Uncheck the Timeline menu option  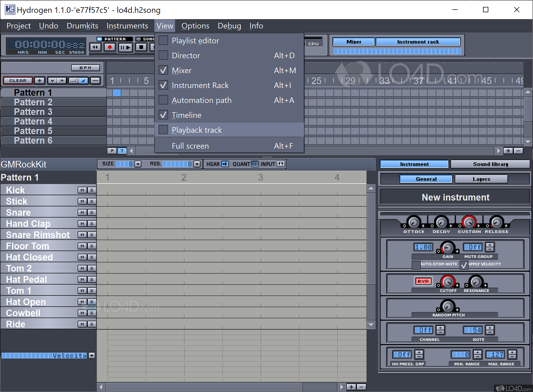163,115
